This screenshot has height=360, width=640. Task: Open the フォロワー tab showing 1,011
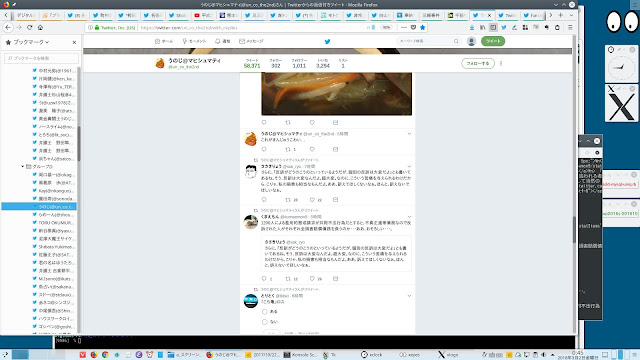coord(299,63)
